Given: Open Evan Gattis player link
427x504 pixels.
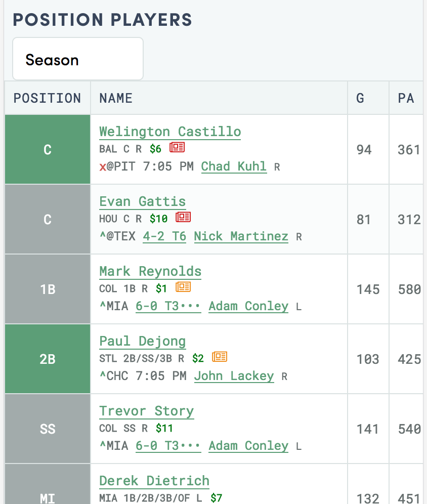Looking at the screenshot, I should click(142, 201).
